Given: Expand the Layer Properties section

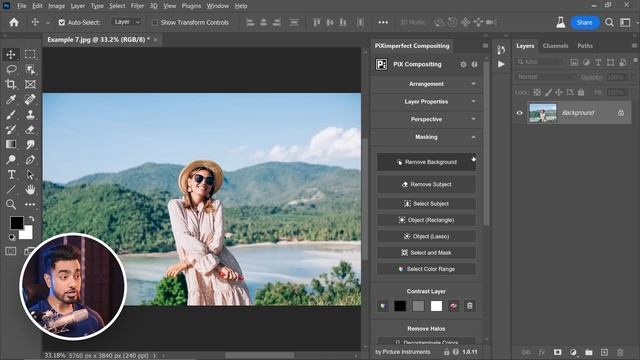Looking at the screenshot, I should 426,101.
